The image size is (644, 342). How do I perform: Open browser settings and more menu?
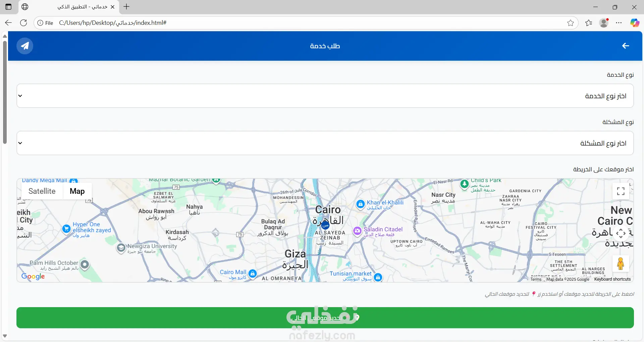point(619,23)
